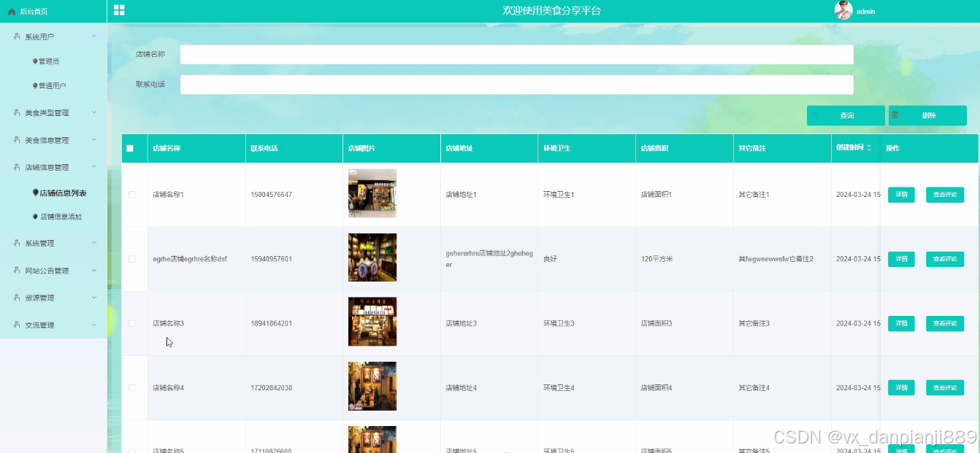Click the trash icon on 删除 button
This screenshot has height=453, width=980.
[x=895, y=115]
